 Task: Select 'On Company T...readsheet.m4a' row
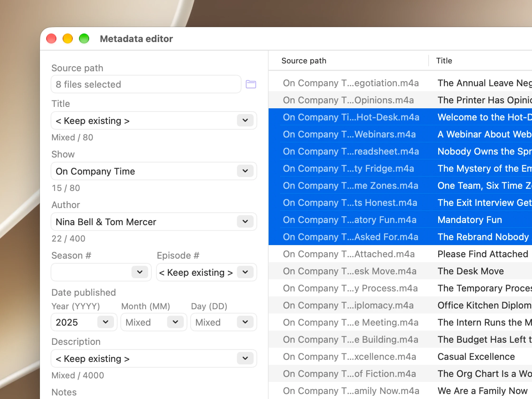point(400,151)
